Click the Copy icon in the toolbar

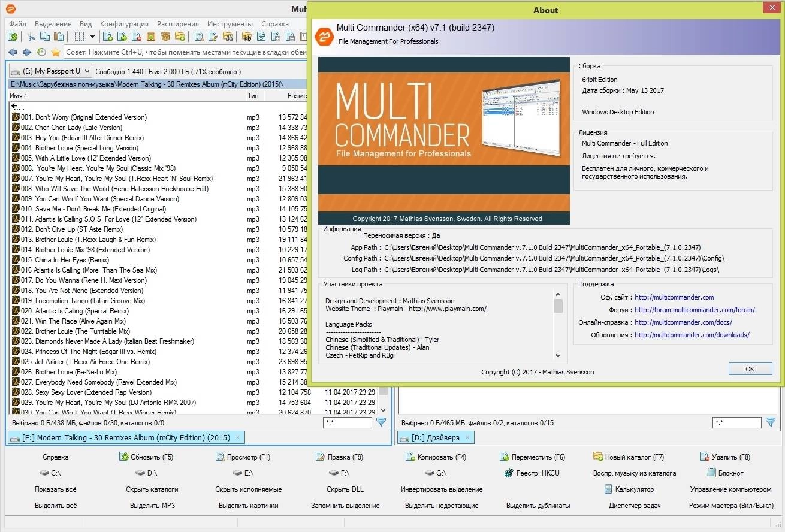(x=46, y=37)
